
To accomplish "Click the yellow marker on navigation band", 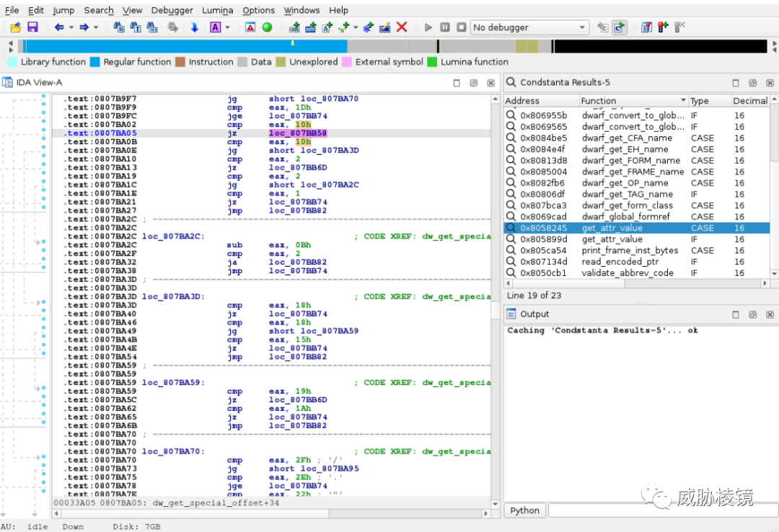I will click(293, 43).
